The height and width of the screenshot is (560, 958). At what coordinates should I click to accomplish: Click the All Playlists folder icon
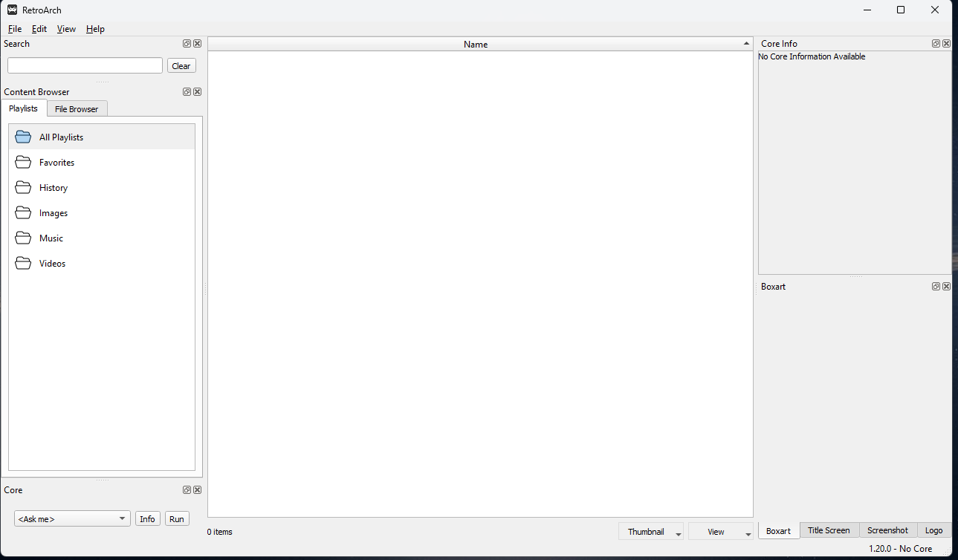click(x=23, y=137)
